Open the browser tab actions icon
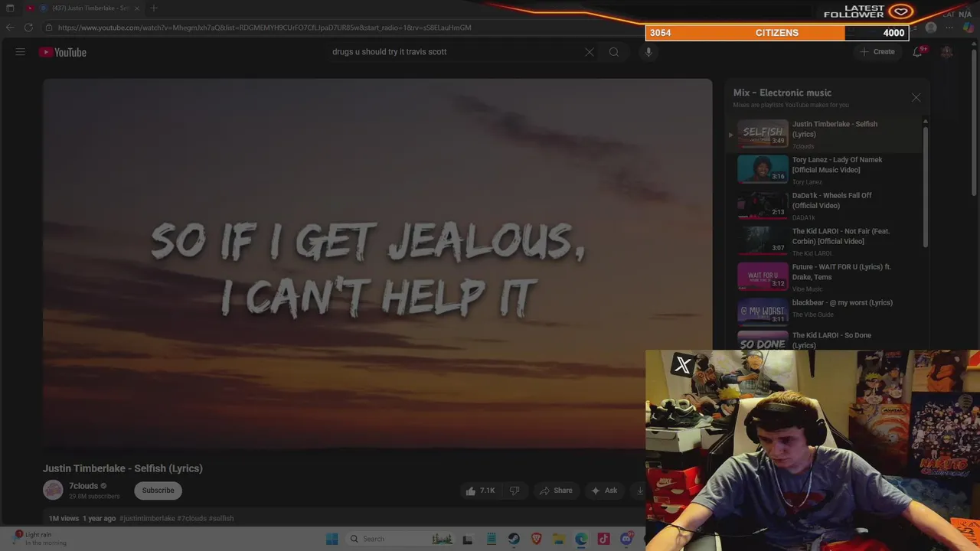 point(10,8)
